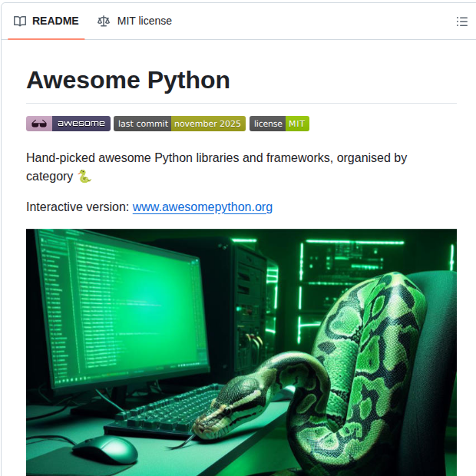Image resolution: width=476 pixels, height=476 pixels.
Task: Click the awesome sunglasses badge
Action: [68, 124]
